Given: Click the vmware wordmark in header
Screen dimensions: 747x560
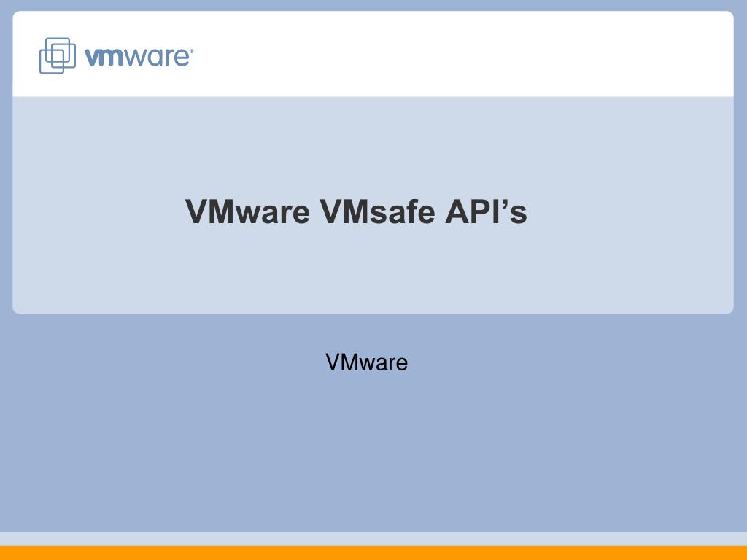Looking at the screenshot, I should [x=139, y=57].
